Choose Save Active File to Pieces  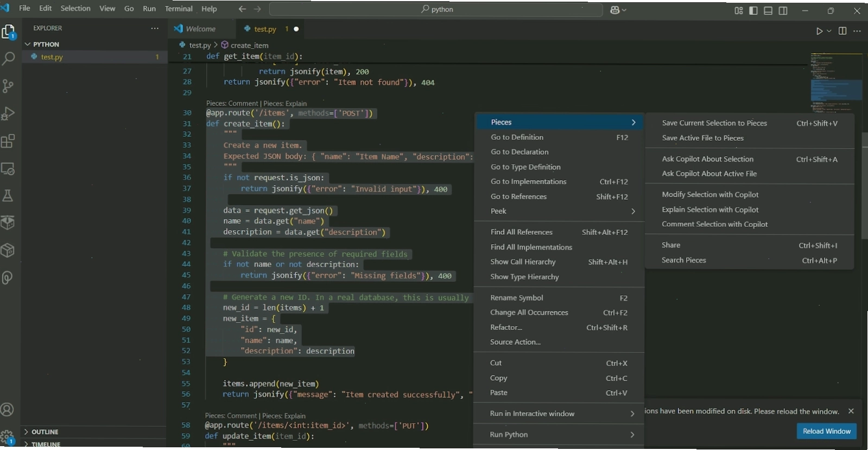pyautogui.click(x=749, y=138)
